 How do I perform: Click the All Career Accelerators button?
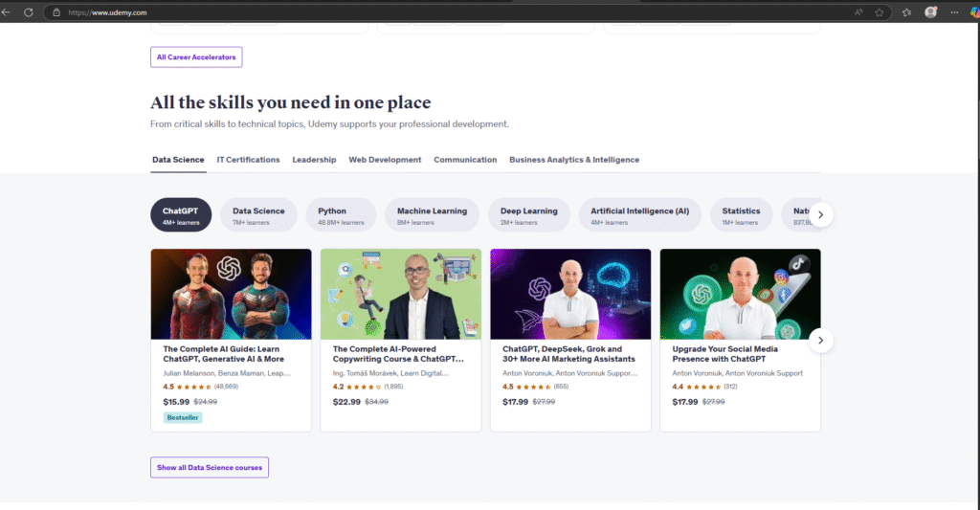tap(196, 57)
